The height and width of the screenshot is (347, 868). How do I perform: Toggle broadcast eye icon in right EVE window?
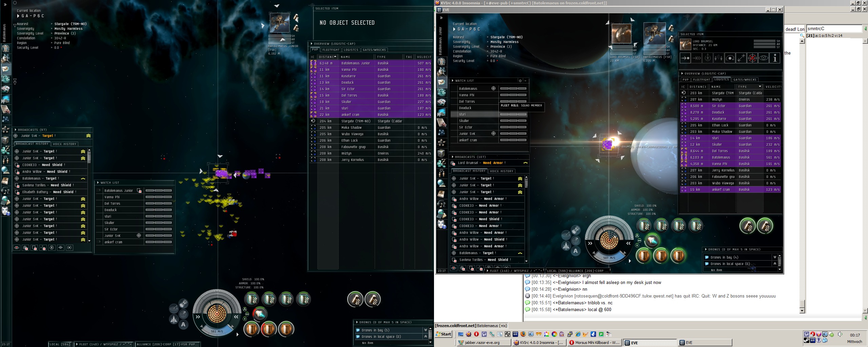point(453,268)
